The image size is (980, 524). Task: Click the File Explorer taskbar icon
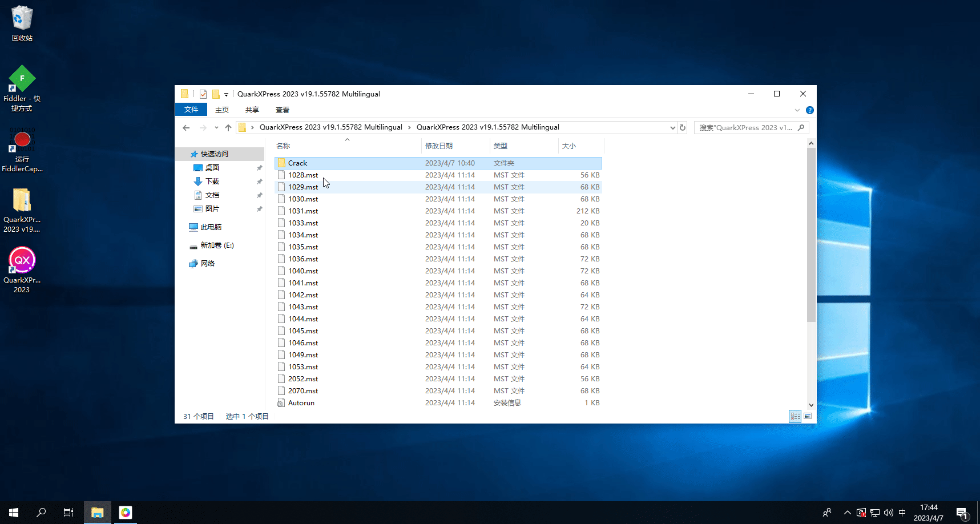(98, 513)
